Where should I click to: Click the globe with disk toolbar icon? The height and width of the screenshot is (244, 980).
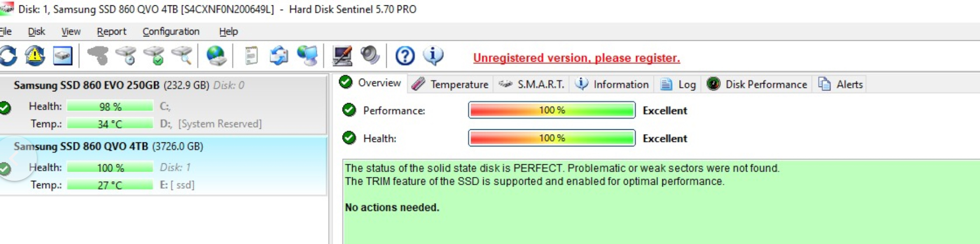click(216, 56)
